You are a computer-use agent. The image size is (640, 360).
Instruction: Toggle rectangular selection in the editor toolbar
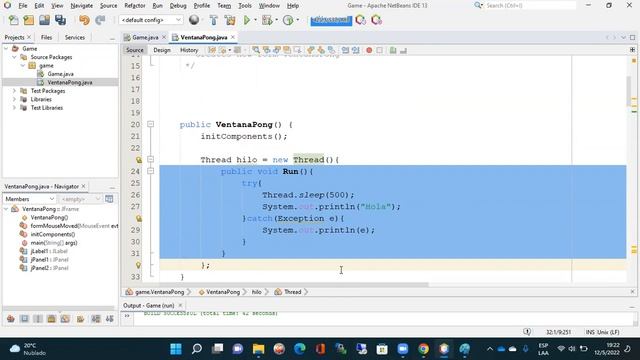pyautogui.click(x=298, y=50)
